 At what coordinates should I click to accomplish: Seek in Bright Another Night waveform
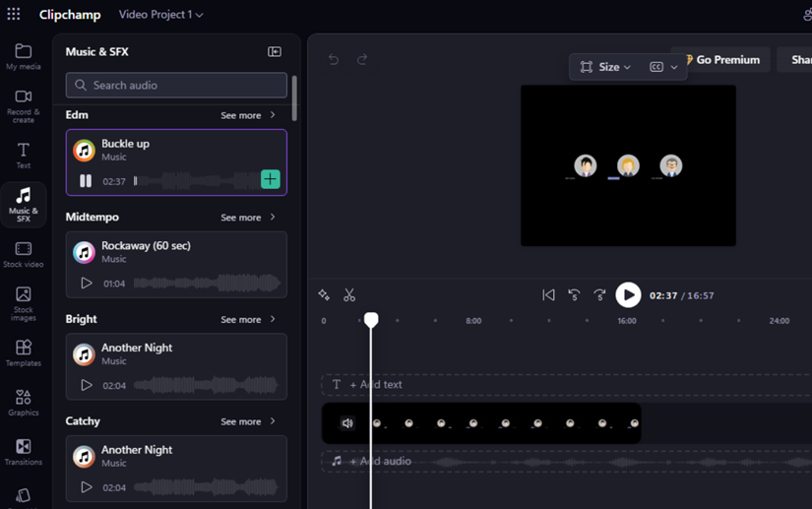click(206, 385)
